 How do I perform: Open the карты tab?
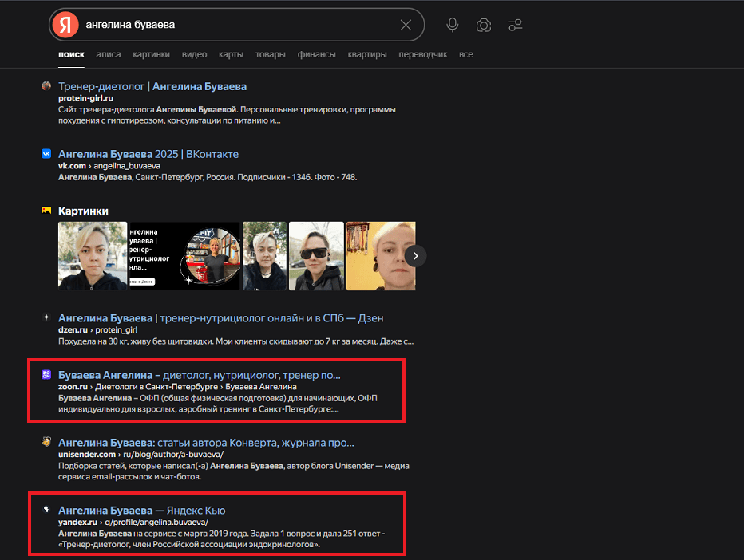tap(231, 54)
